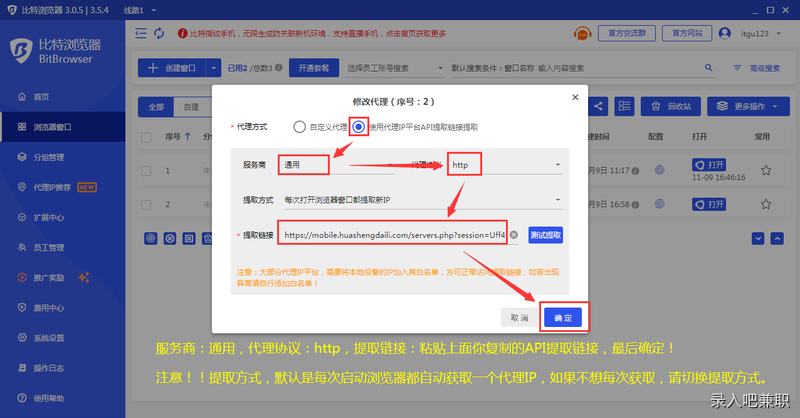Image resolution: width=800 pixels, height=418 pixels.
Task: Click 开通套餐 button
Action: (314, 68)
